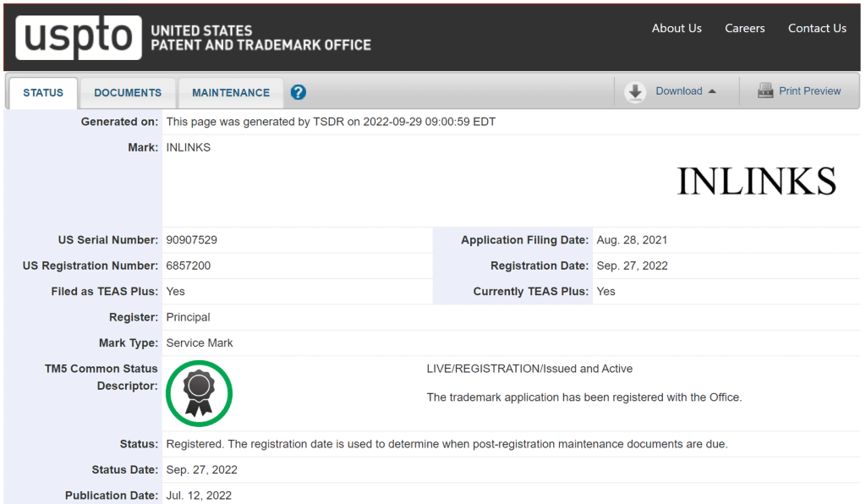866x504 pixels.
Task: Click the filing date Aug. 28, 2021
Action: pos(632,240)
